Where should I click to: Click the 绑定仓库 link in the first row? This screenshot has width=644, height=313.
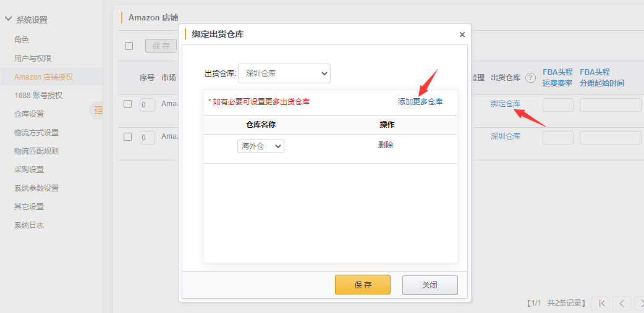[x=506, y=104]
